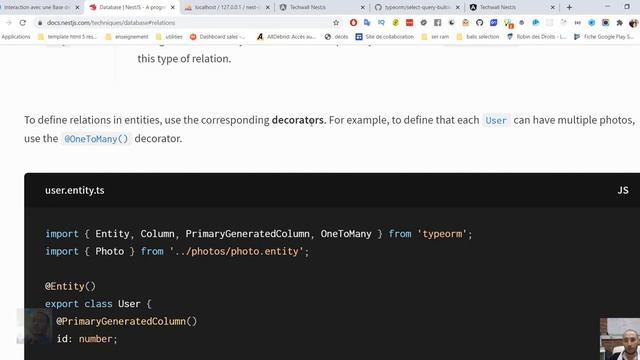Open the GitHub extension icon in toolbar
Screen dimensions: 640x360
480,23
